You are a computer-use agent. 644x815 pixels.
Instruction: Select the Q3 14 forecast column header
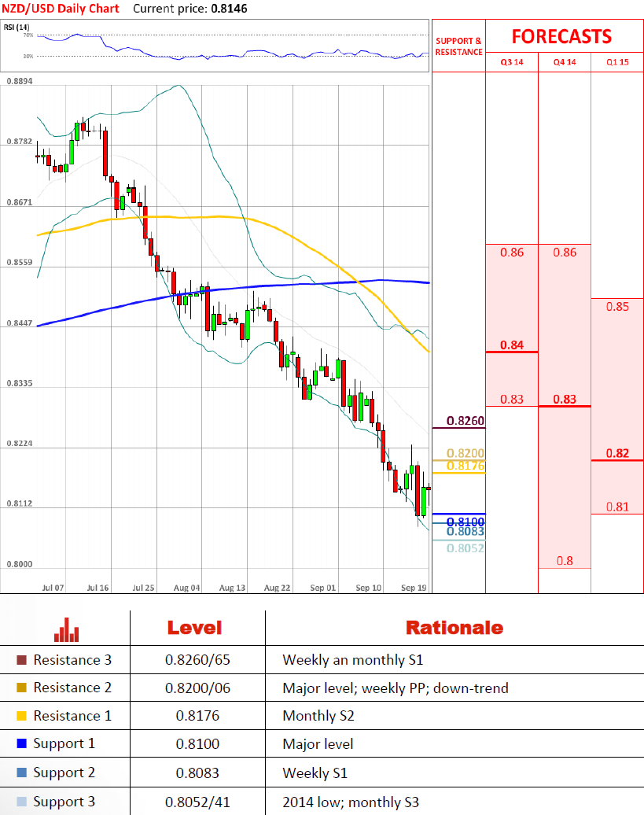coord(512,62)
